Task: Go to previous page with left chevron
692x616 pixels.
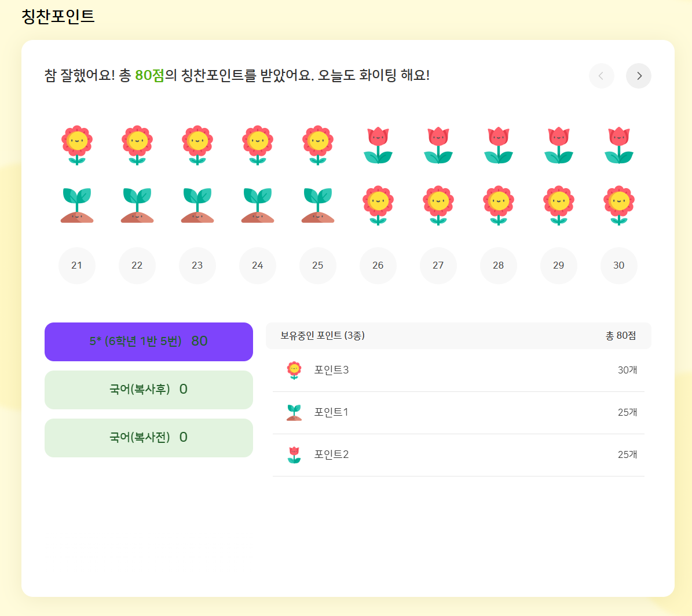Action: point(602,76)
